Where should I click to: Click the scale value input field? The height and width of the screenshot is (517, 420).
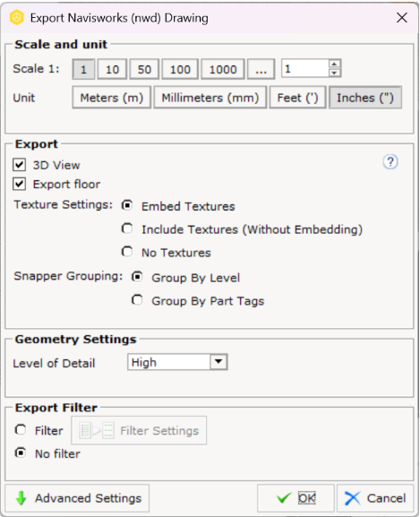[x=305, y=69]
